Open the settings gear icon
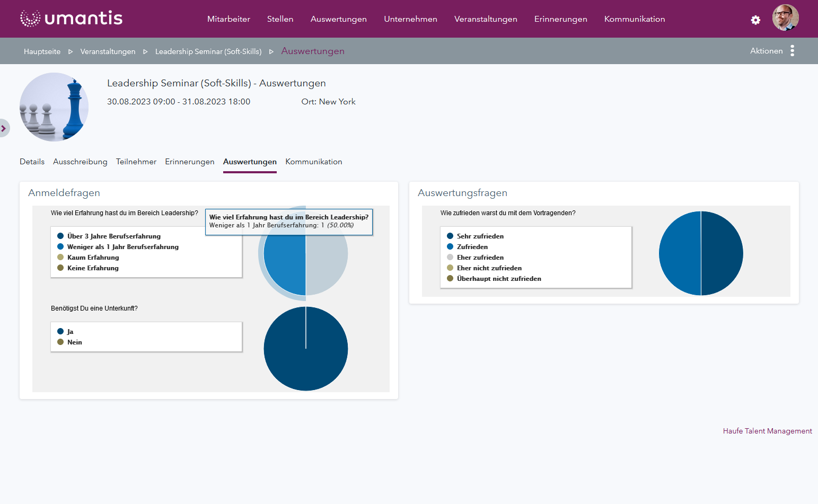The width and height of the screenshot is (818, 504). (755, 20)
